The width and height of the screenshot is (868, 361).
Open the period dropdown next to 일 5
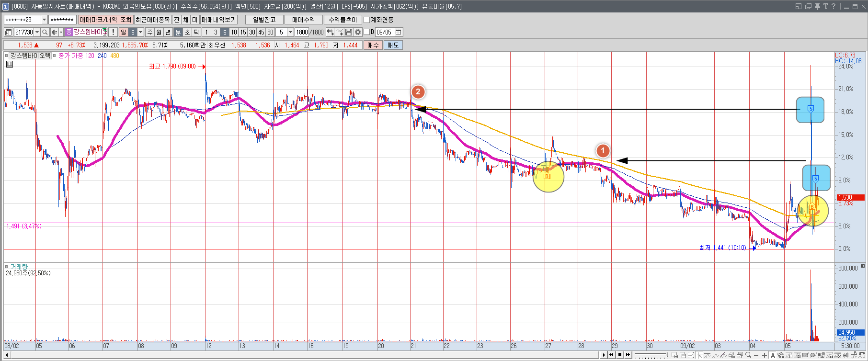(x=141, y=32)
